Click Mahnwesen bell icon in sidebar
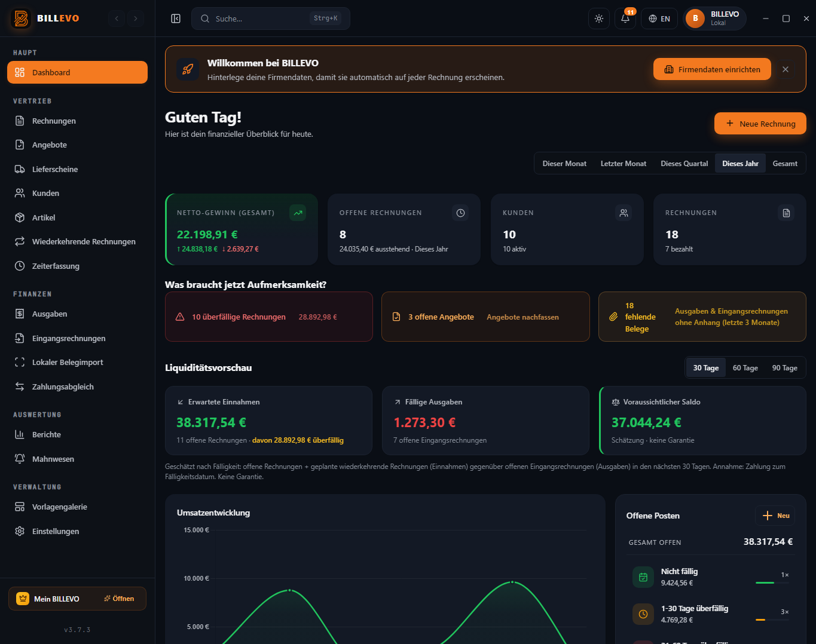The image size is (816, 644). [20, 459]
